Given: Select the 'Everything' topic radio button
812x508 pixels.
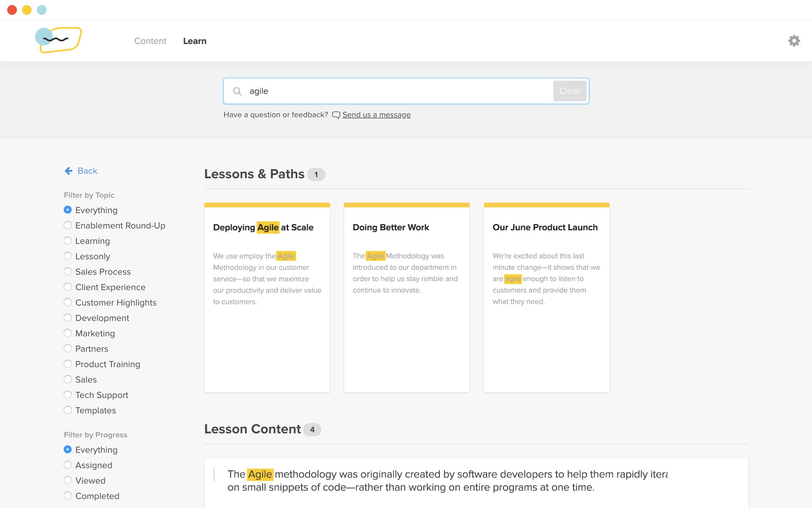Looking at the screenshot, I should point(67,210).
